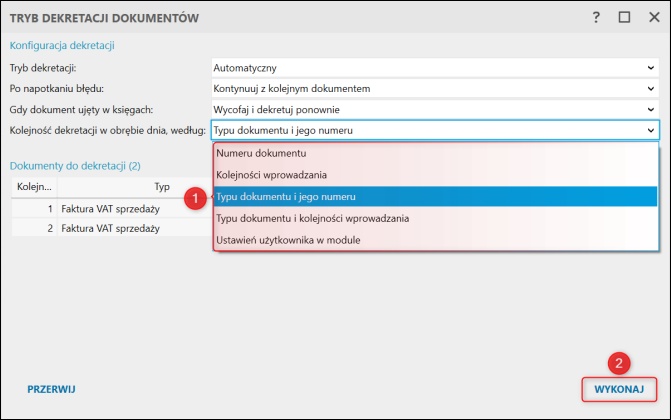Open the Po napotkaniu błędu dropdown
671x420 pixels.
650,89
